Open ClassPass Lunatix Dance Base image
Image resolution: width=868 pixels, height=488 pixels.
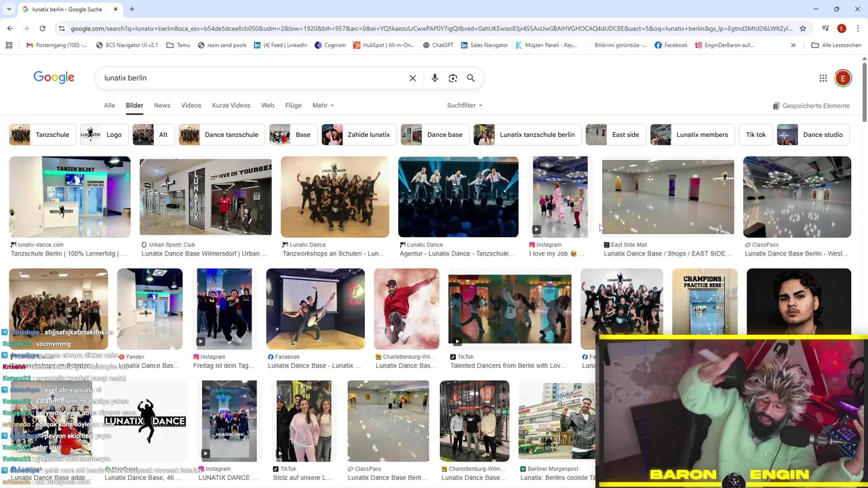(x=797, y=197)
